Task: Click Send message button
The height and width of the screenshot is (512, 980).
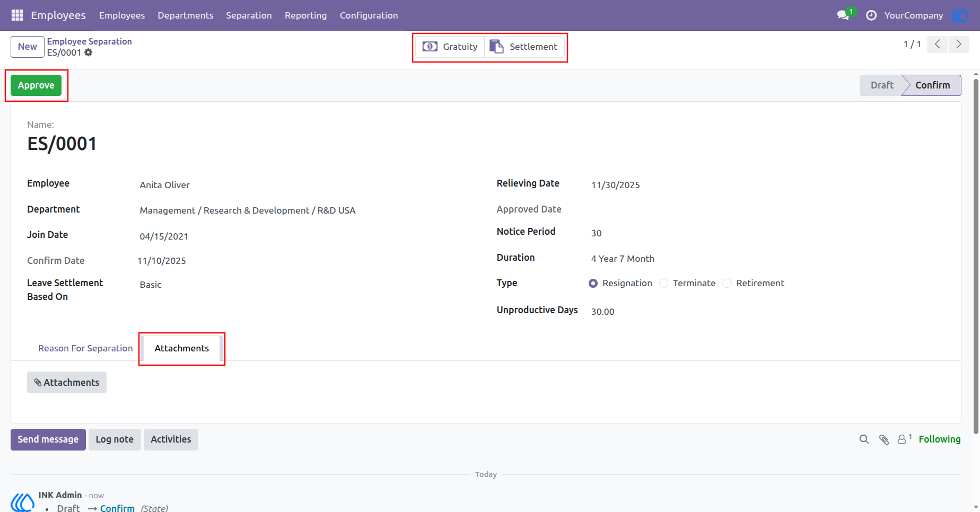Action: (x=48, y=439)
